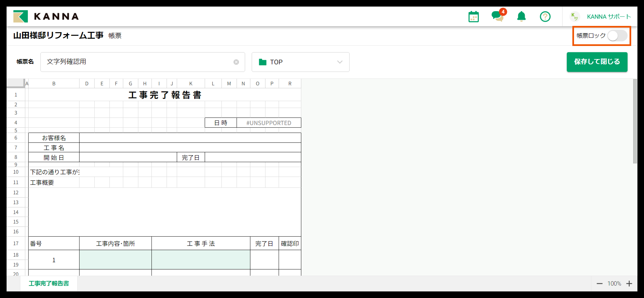Viewport: 644px width, 298px height.
Task: Click the KANNA logo
Action: pyautogui.click(x=46, y=16)
